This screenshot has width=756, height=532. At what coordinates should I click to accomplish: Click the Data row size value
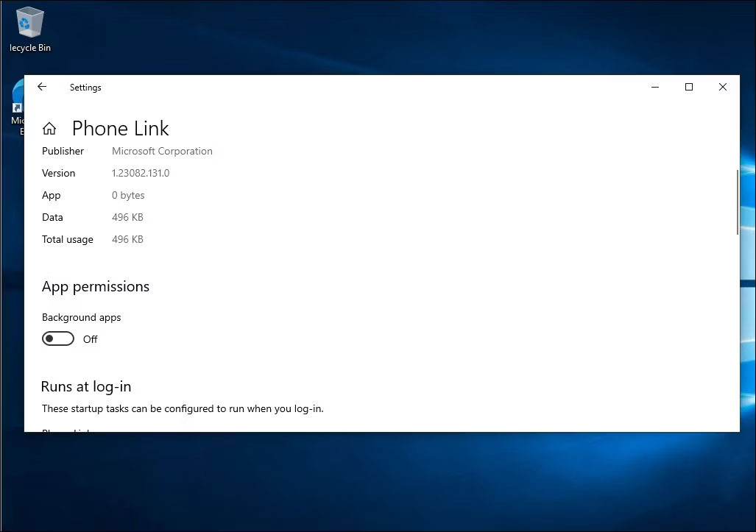click(x=127, y=217)
